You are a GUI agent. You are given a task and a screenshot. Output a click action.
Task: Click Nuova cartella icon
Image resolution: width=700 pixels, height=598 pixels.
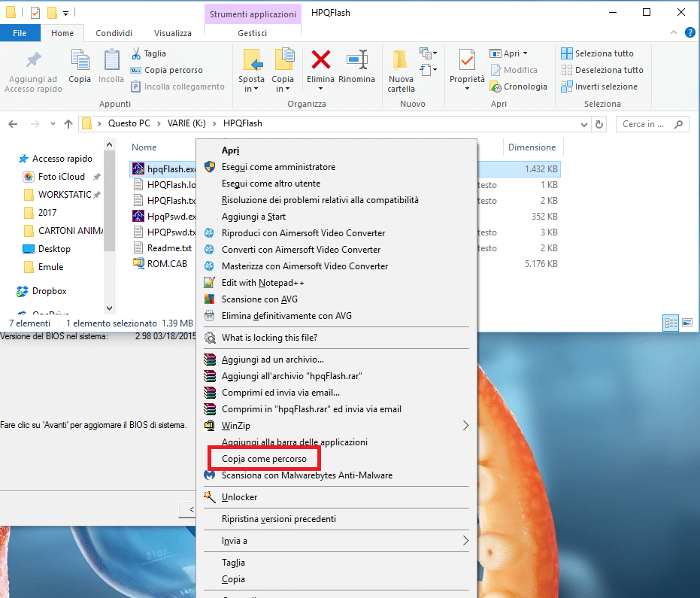tap(400, 60)
